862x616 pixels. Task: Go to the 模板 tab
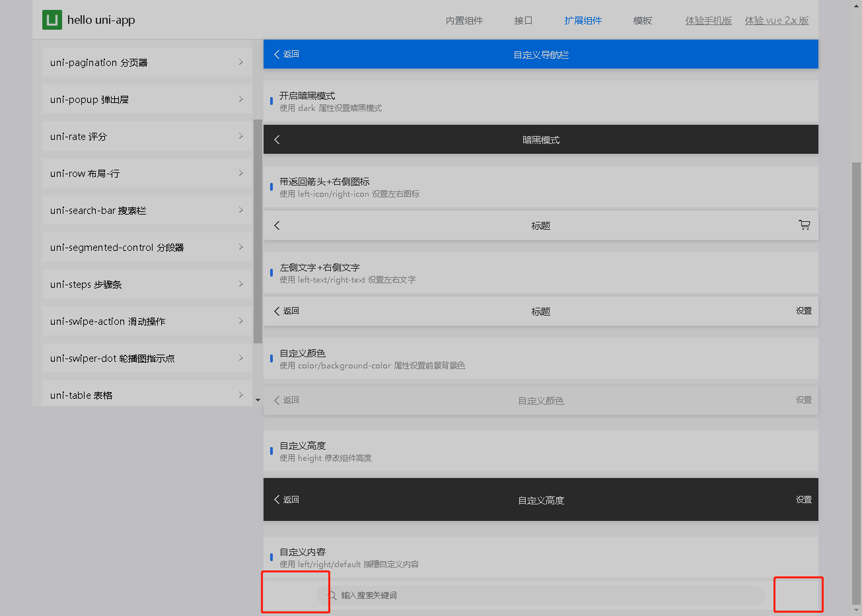tap(643, 20)
